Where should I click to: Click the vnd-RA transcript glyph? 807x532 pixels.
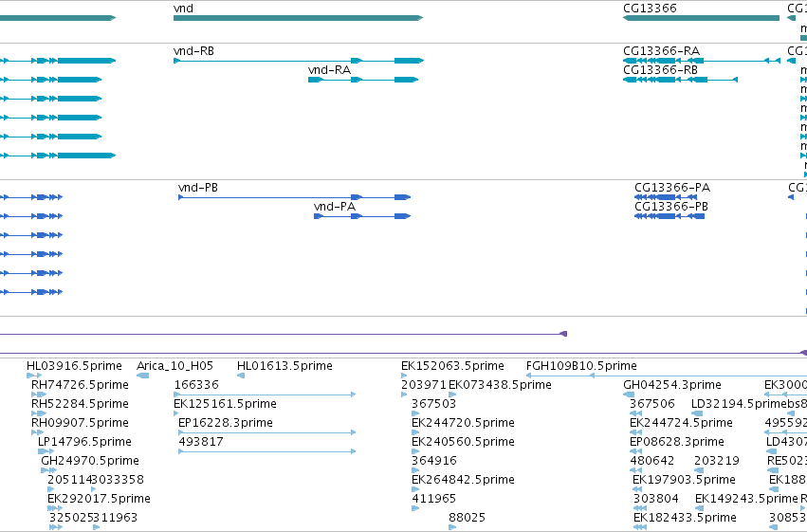click(363, 80)
